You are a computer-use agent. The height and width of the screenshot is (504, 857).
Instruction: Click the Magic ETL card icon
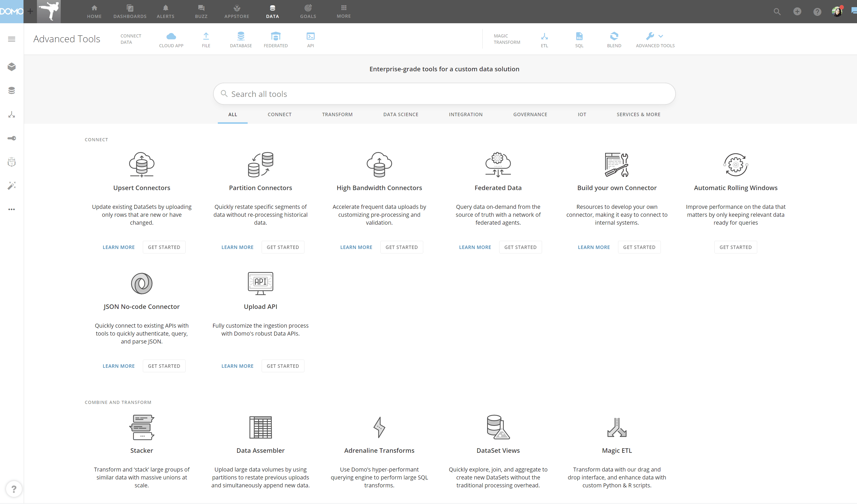click(x=616, y=427)
